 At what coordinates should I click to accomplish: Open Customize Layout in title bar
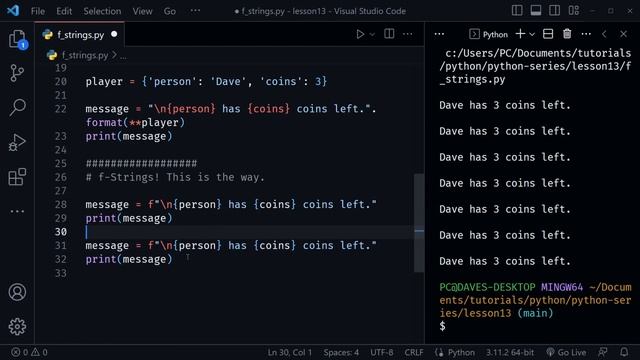pyautogui.click(x=574, y=11)
